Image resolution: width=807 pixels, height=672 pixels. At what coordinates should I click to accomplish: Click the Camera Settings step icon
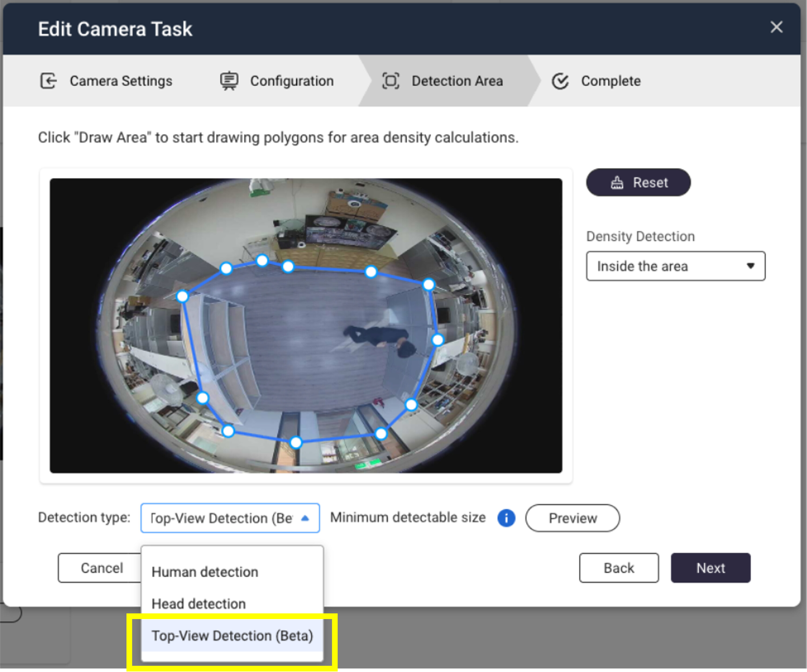[48, 81]
